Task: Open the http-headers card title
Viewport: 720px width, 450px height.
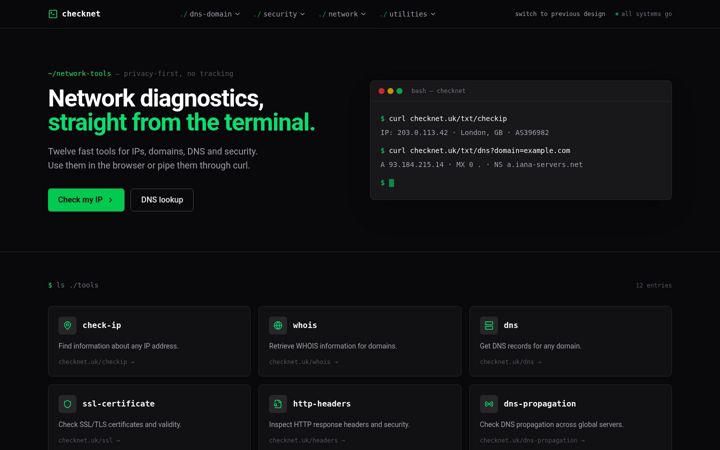Action: [322, 404]
